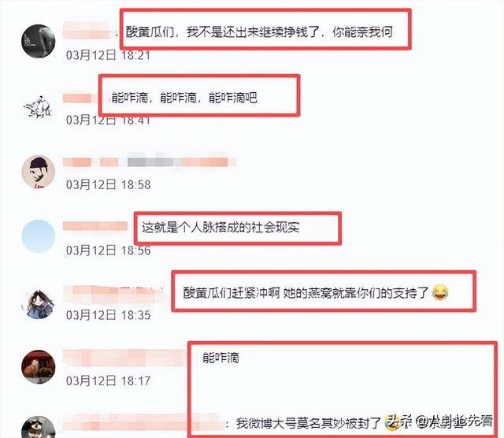The image size is (504, 438).
Task: Click the dark avatar of the 18:21 commenter
Action: 39,42
